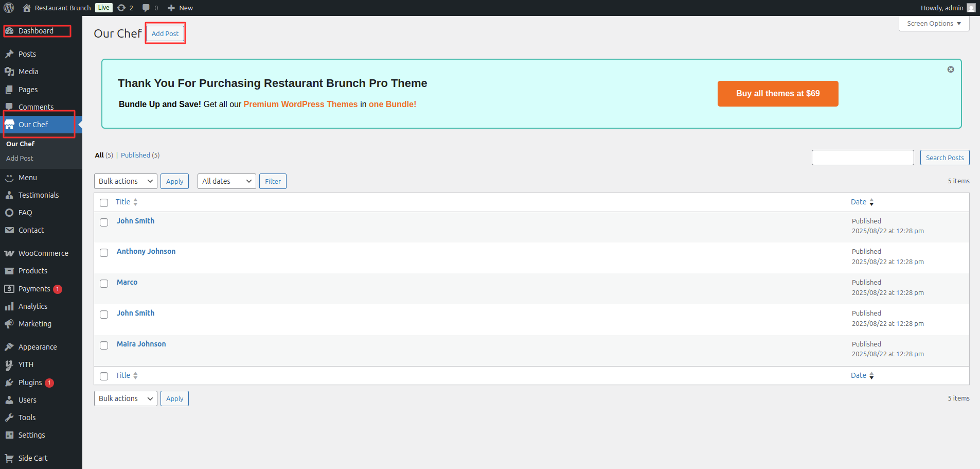This screenshot has width=980, height=469.
Task: Open the comments bubble icon in the admin bar
Action: (146, 8)
